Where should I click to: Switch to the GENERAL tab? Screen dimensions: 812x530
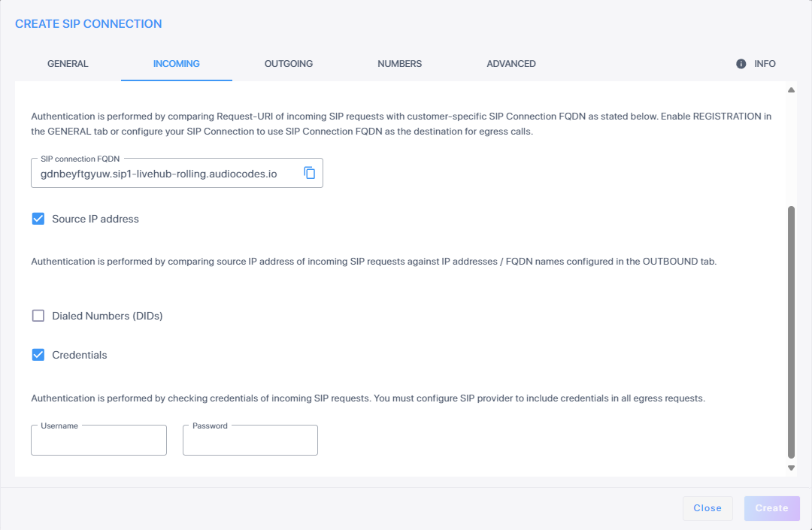[x=68, y=64]
